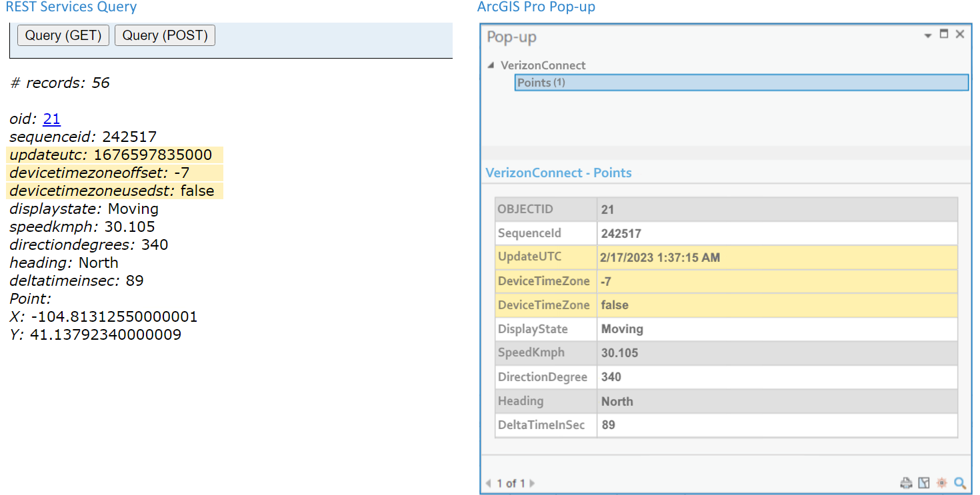Flash the pop-up feature on the map

pyautogui.click(x=942, y=483)
